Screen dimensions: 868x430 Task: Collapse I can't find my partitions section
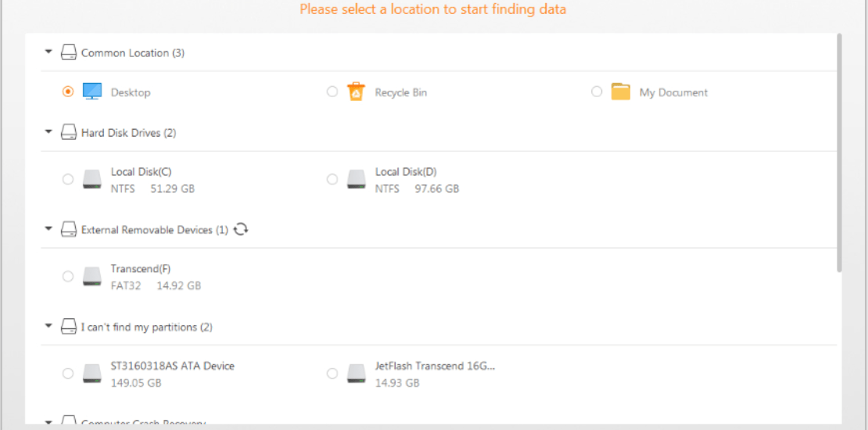(48, 326)
